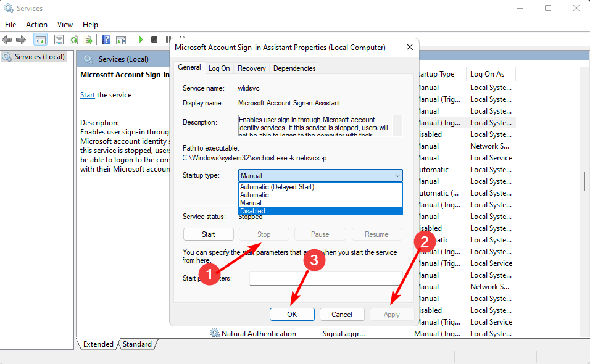The height and width of the screenshot is (364, 590).
Task: Click the Back navigation arrow
Action: (7, 39)
